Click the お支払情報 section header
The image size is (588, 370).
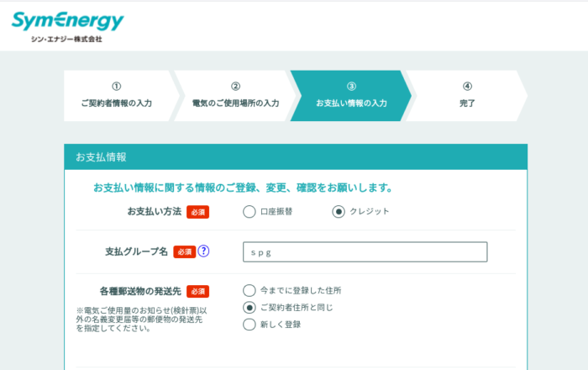(296, 157)
